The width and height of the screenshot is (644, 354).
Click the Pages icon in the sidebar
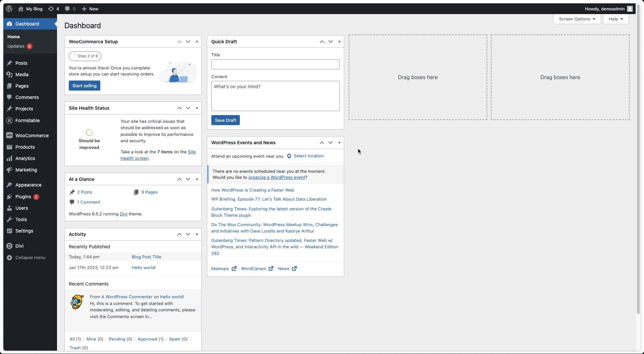pos(9,86)
